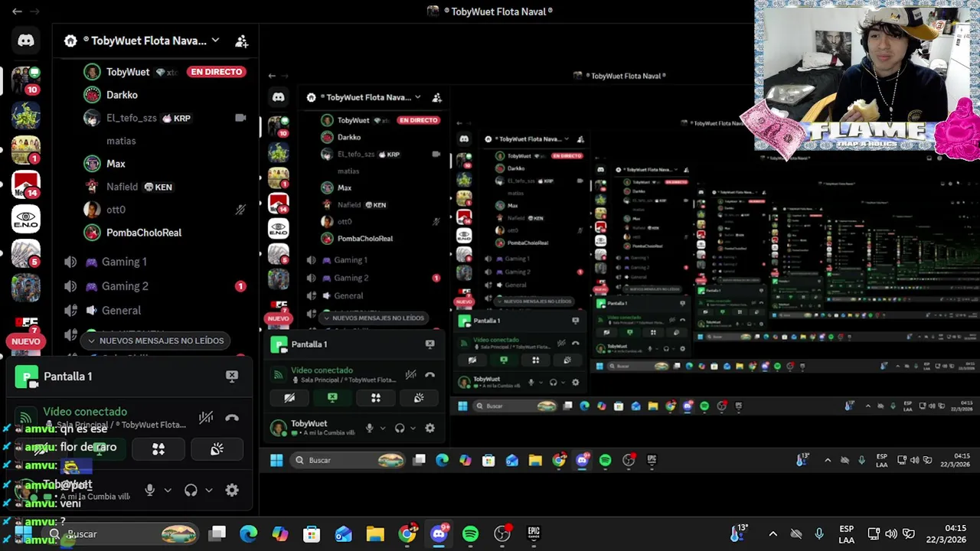Open File Explorer in bottom taskbar
This screenshot has height=551, width=980.
375,533
